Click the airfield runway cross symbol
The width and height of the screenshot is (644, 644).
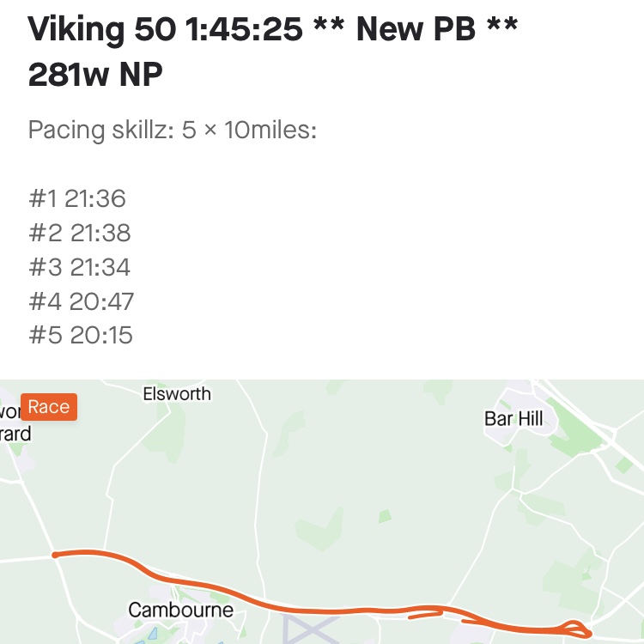point(311,629)
